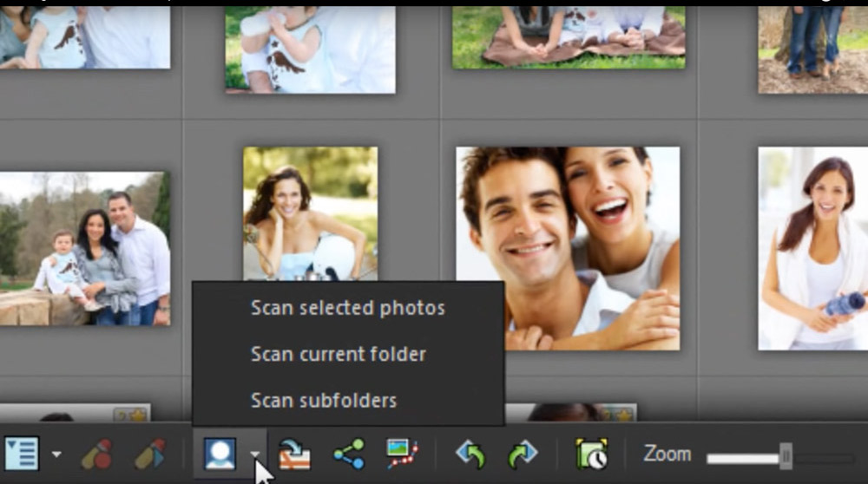Select the baby with bottle photo
868x484 pixels.
(x=310, y=49)
